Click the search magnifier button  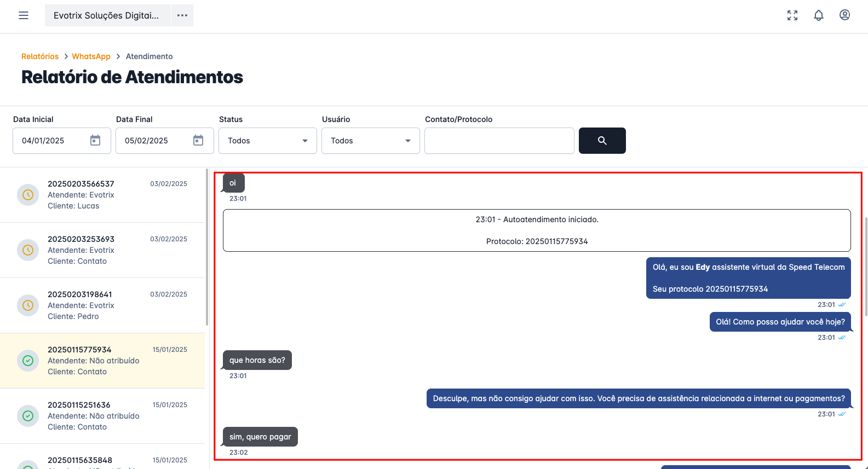pyautogui.click(x=602, y=141)
